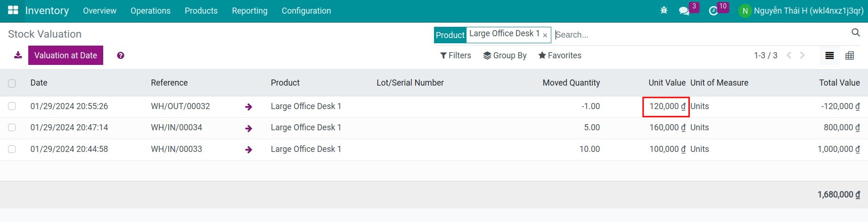Open the activities clock icon
Viewport: 868px width, 222px height.
713,11
